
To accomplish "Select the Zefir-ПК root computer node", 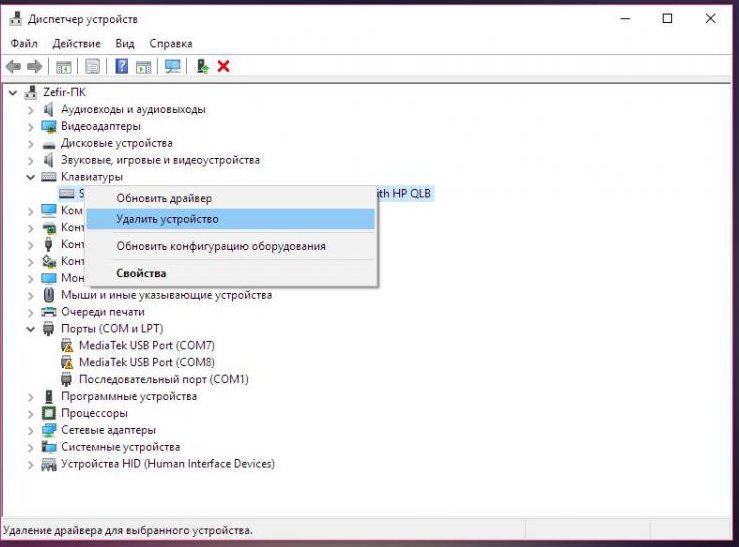I will (x=63, y=93).
